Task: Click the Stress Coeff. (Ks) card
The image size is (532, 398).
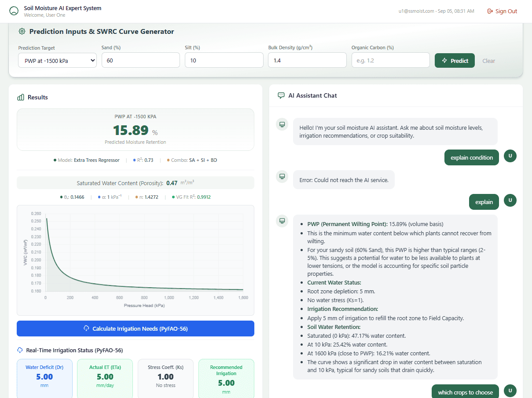Action: point(165,379)
